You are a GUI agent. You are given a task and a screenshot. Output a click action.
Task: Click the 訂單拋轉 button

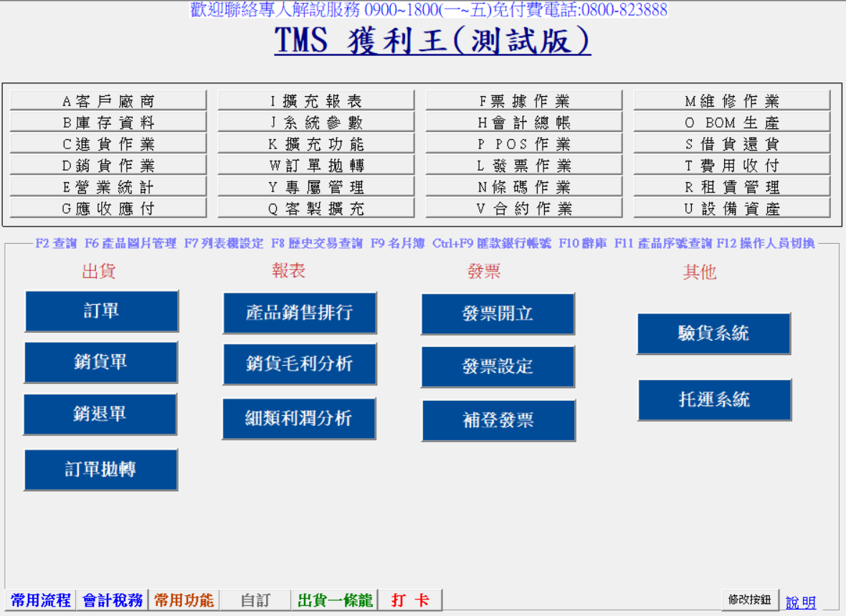click(100, 470)
